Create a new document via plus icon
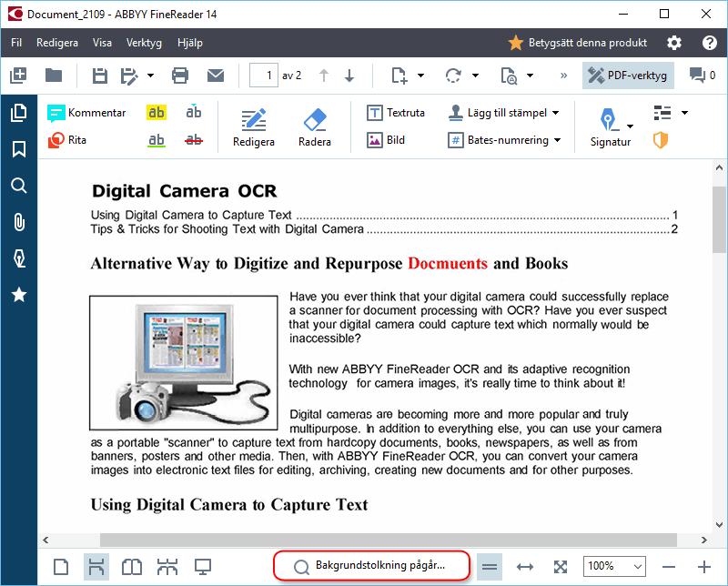Screen dimensions: 728x586 (18, 76)
